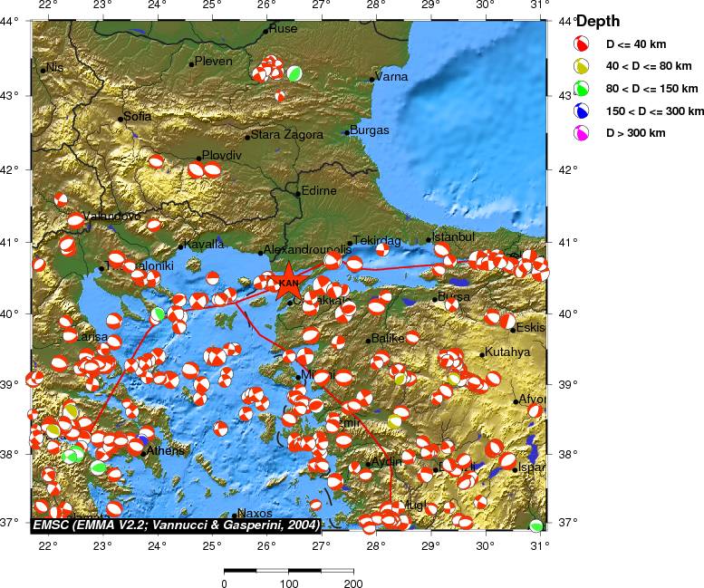Click the Pleven city label
The height and width of the screenshot is (588, 704).
(x=214, y=62)
